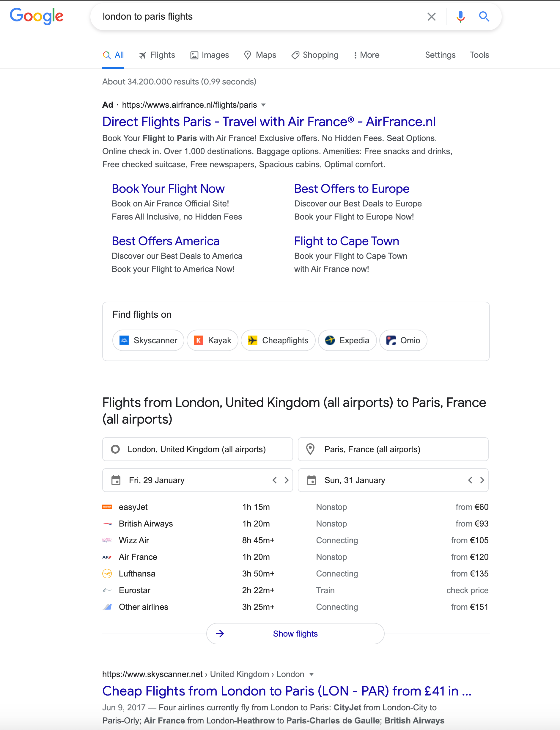Move return date one day later
The height and width of the screenshot is (730, 560).
(x=482, y=480)
